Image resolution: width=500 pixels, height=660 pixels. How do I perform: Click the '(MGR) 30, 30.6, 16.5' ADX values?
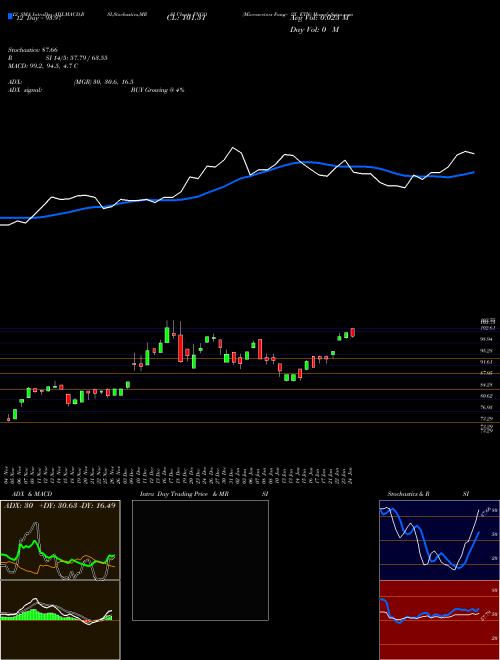click(x=104, y=82)
